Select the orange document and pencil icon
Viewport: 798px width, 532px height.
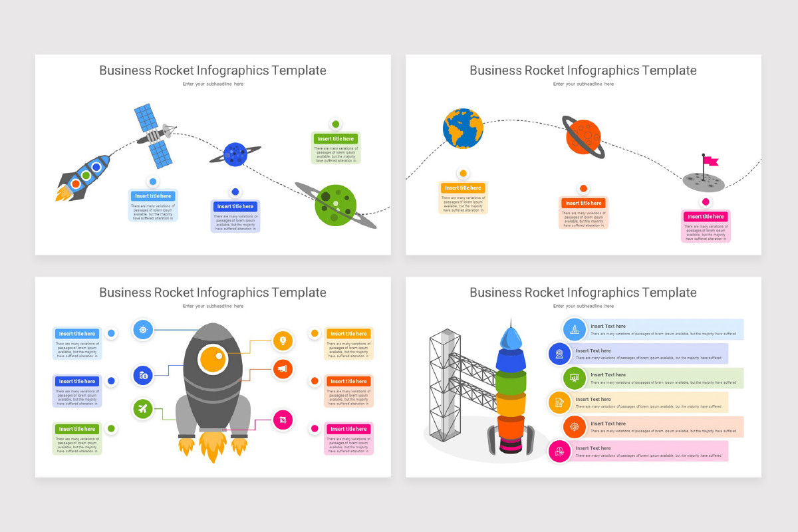coord(559,402)
